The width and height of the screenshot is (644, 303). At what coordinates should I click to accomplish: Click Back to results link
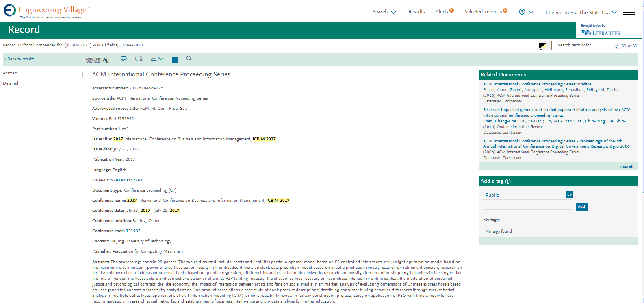19,59
